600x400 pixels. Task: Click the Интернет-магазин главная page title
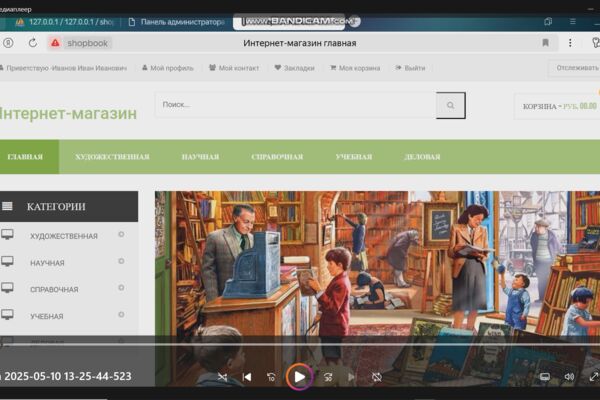tap(300, 43)
